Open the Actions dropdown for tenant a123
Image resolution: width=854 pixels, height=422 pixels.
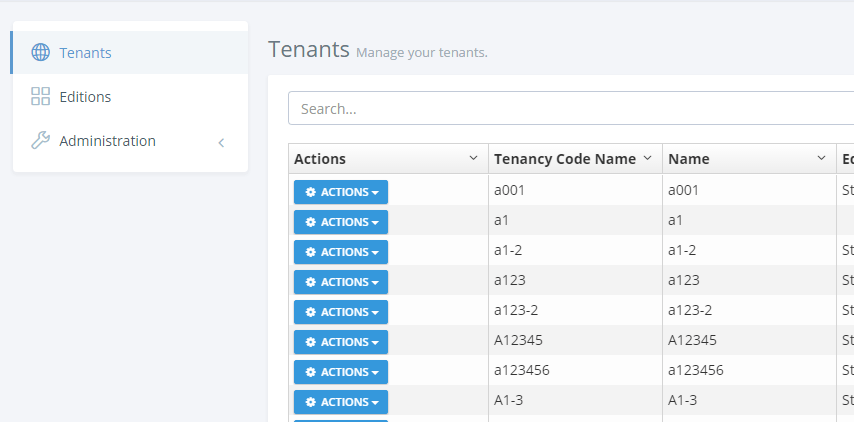coord(341,282)
